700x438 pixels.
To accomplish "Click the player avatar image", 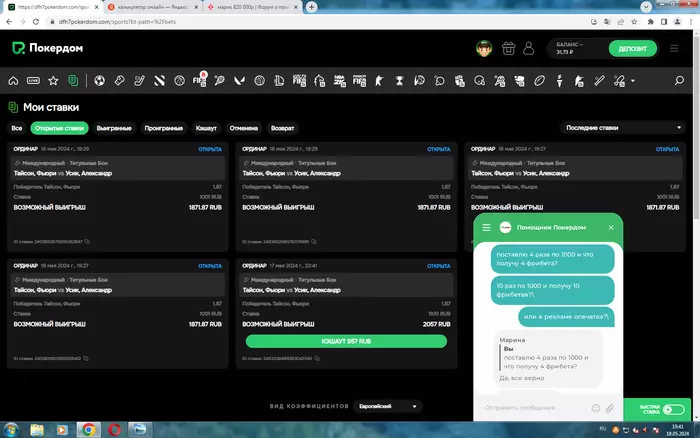I will pos(484,48).
